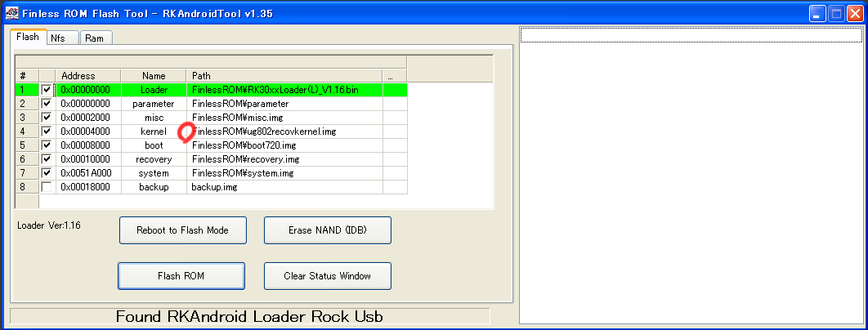Select the backup.img path cell
The width and height of the screenshot is (868, 330).
point(284,187)
